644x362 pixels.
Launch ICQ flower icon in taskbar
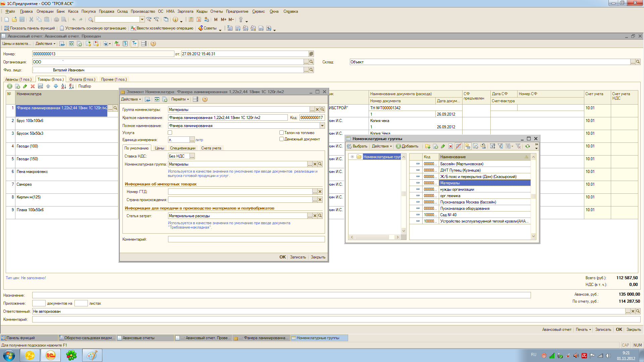pyautogui.click(x=71, y=355)
